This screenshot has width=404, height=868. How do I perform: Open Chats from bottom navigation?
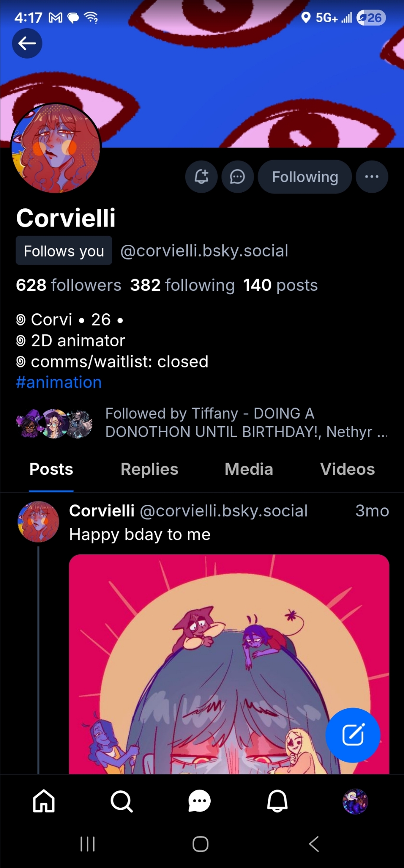click(199, 801)
